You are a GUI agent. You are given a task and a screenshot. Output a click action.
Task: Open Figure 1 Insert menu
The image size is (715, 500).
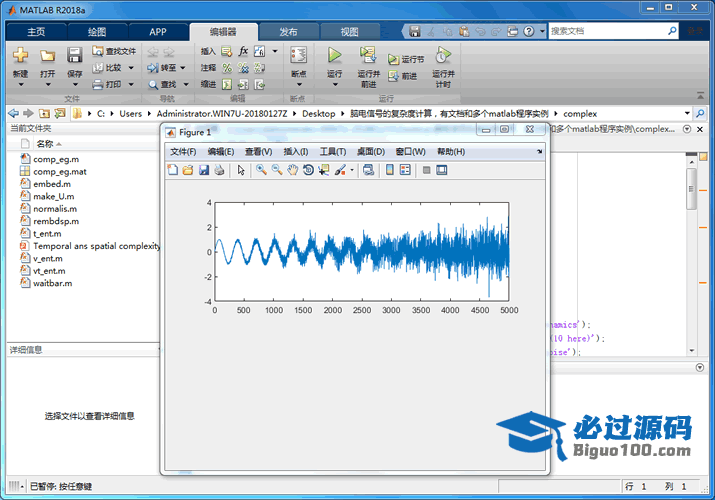(295, 152)
